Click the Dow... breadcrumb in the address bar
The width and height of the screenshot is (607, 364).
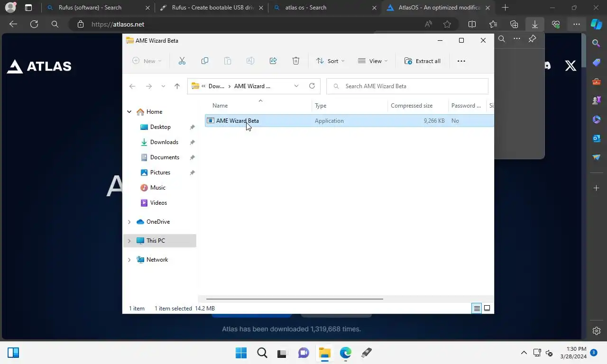tap(216, 86)
